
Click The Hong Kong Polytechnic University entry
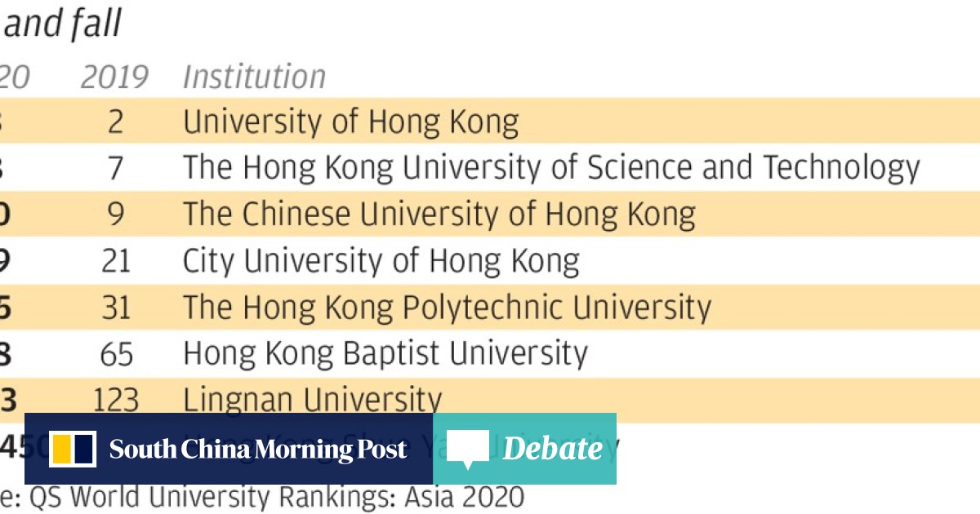447,308
